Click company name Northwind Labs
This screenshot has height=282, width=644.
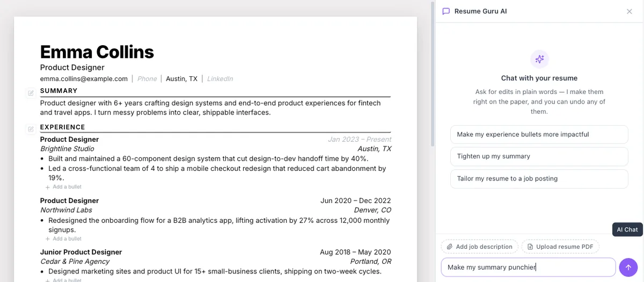coord(66,210)
